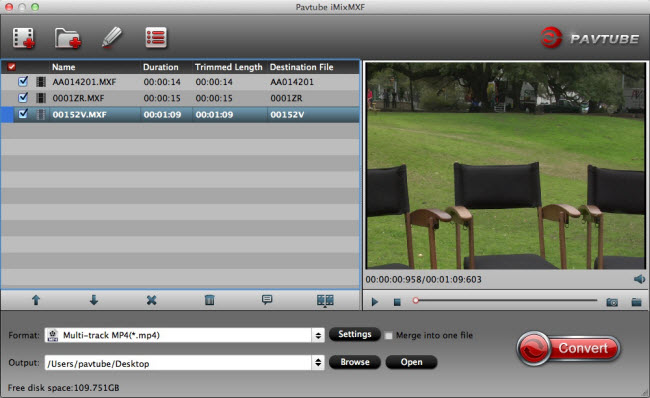This screenshot has height=398, width=650.
Task: Click the split video icon
Action: coord(325,300)
